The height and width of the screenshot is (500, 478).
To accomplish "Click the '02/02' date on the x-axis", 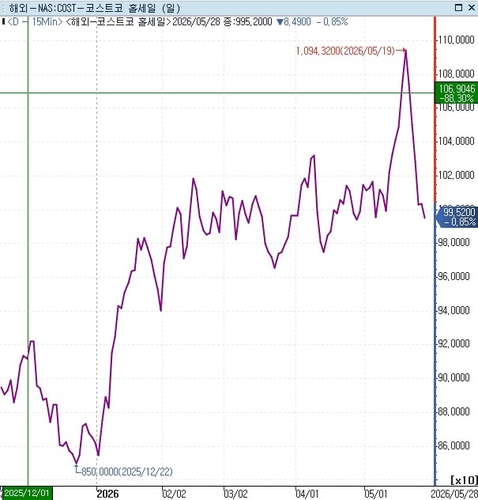I will pos(174,494).
